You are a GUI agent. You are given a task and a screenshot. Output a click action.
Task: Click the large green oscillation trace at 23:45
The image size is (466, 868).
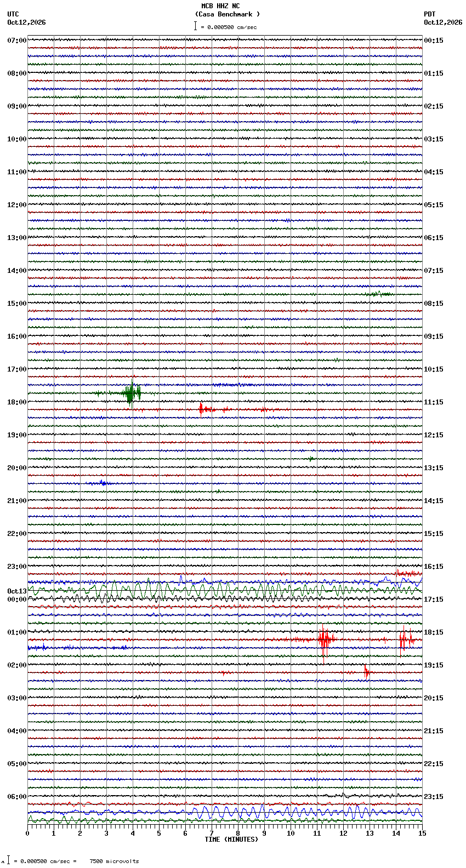(225, 591)
